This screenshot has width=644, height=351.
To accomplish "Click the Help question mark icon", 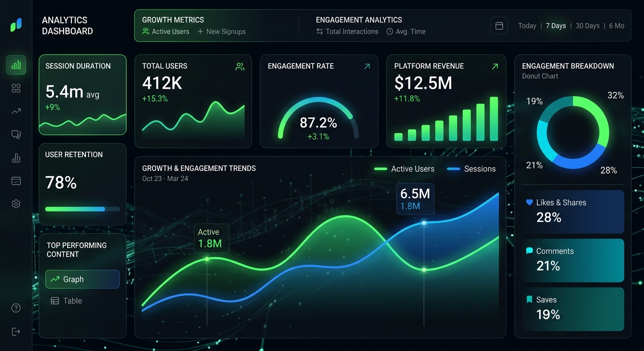I will pos(16,308).
